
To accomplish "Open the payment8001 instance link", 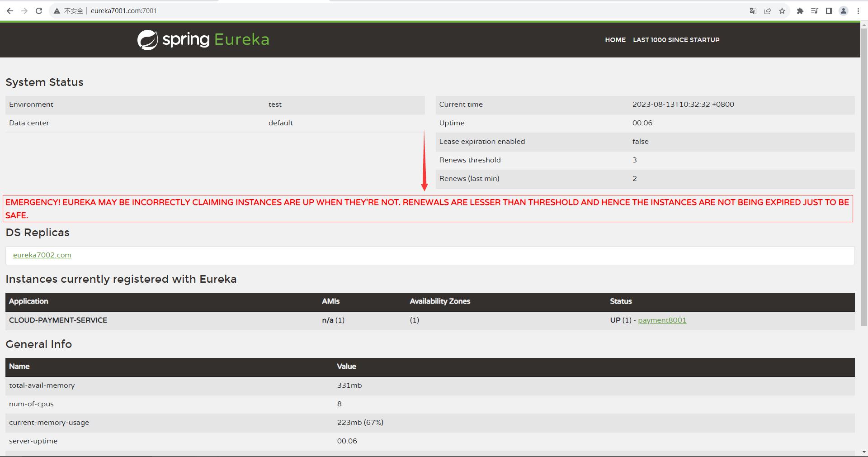I will [x=662, y=320].
